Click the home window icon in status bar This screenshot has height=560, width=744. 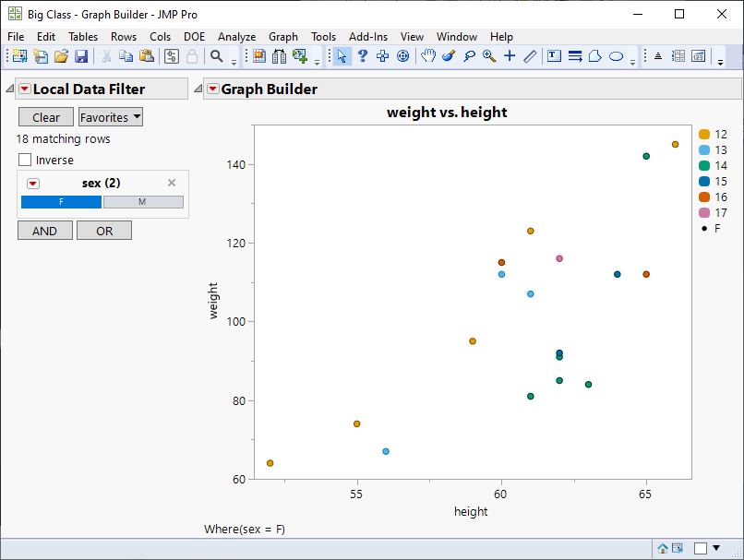click(663, 549)
